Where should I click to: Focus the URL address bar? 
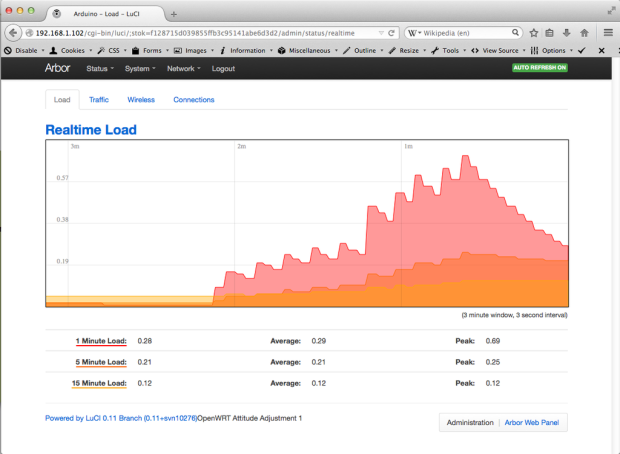[202, 33]
